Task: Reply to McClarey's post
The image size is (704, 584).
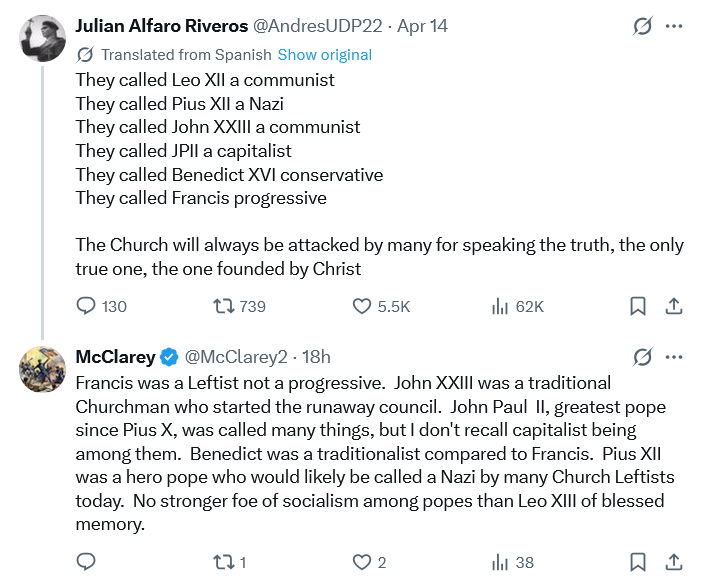Action: tap(87, 562)
